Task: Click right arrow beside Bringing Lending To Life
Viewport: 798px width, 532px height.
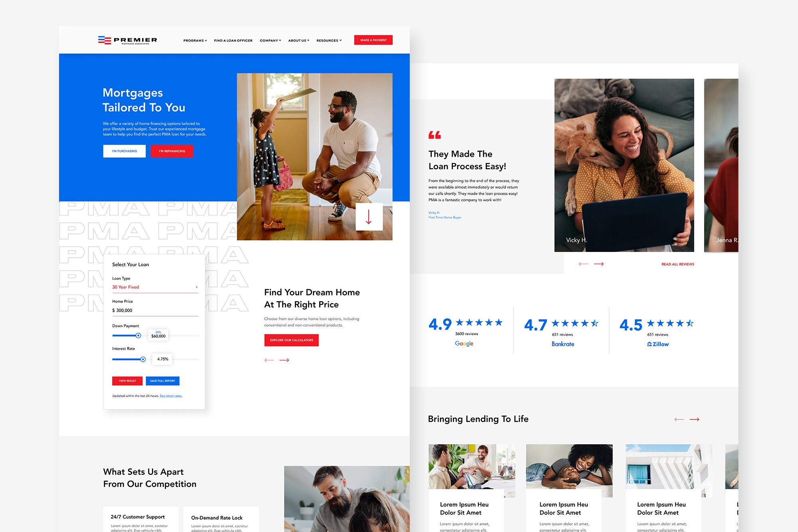Action: click(694, 419)
